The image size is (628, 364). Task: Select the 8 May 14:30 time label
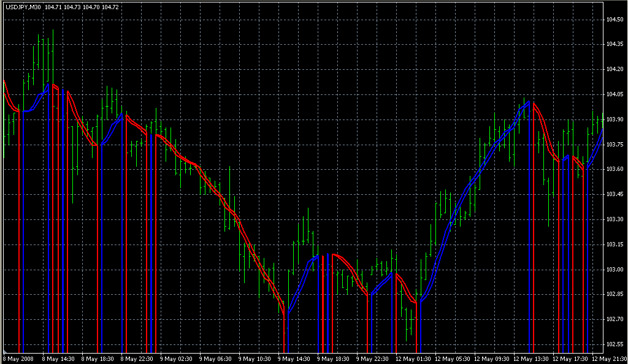pyautogui.click(x=58, y=358)
